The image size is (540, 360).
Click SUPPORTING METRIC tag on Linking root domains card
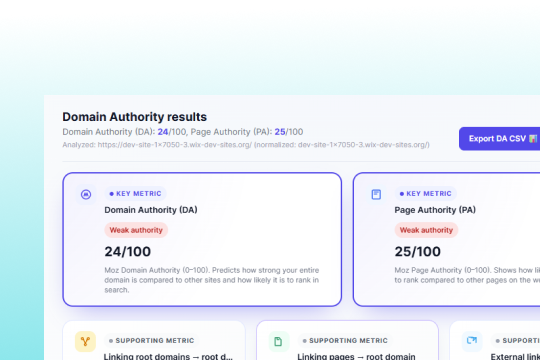(x=151, y=340)
